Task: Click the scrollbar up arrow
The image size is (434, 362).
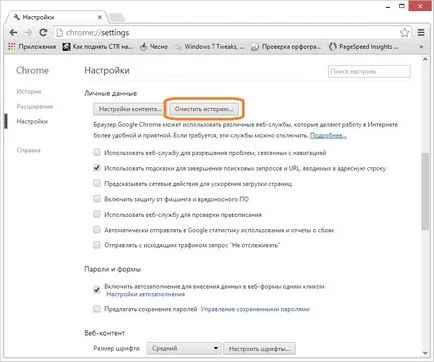Action: [x=425, y=60]
